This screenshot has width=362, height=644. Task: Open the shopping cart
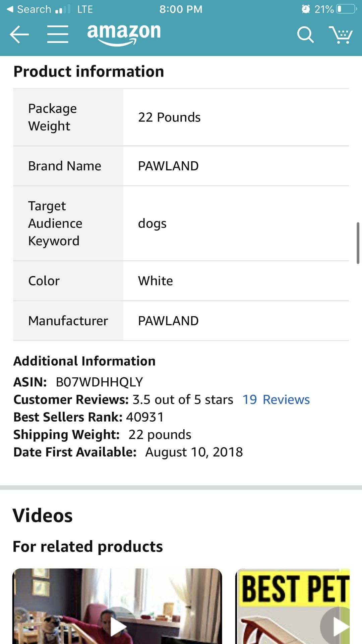[341, 35]
